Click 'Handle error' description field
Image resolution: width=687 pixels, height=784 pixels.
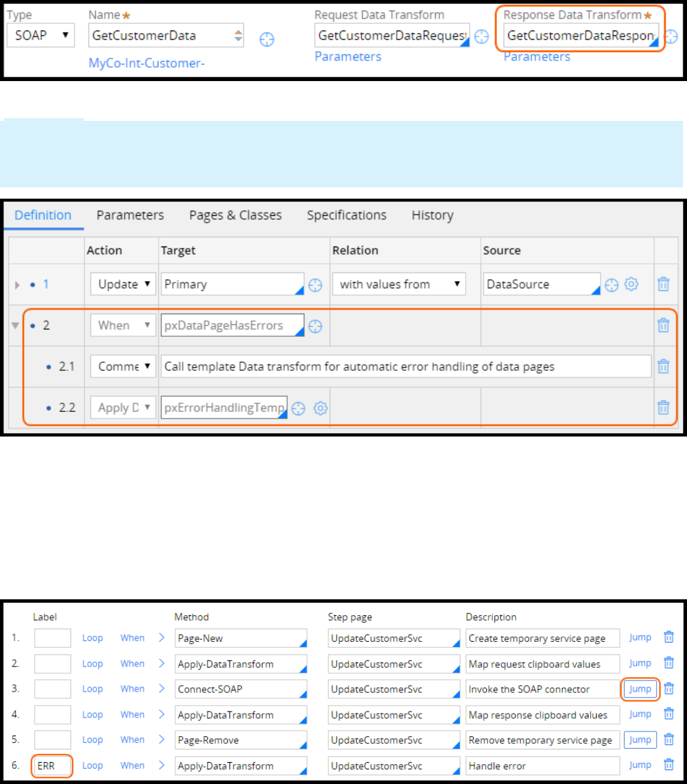click(x=543, y=766)
